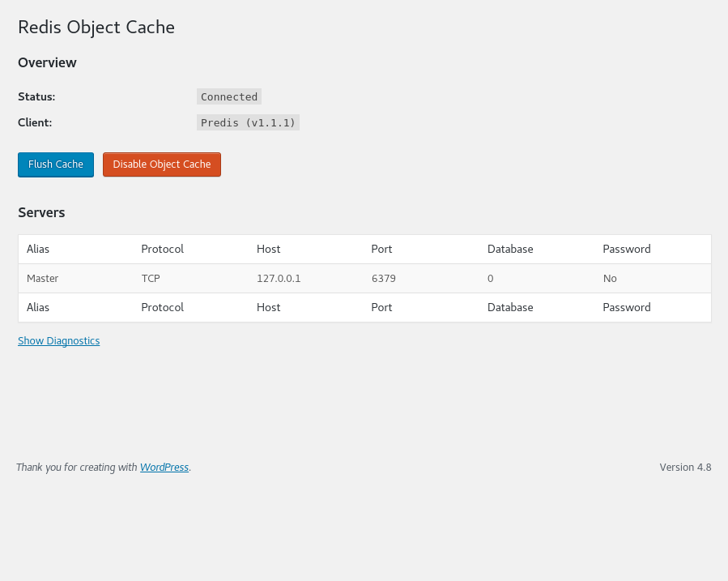Click the Version 4.8 footer text
Image resolution: width=728 pixels, height=581 pixels.
685,468
